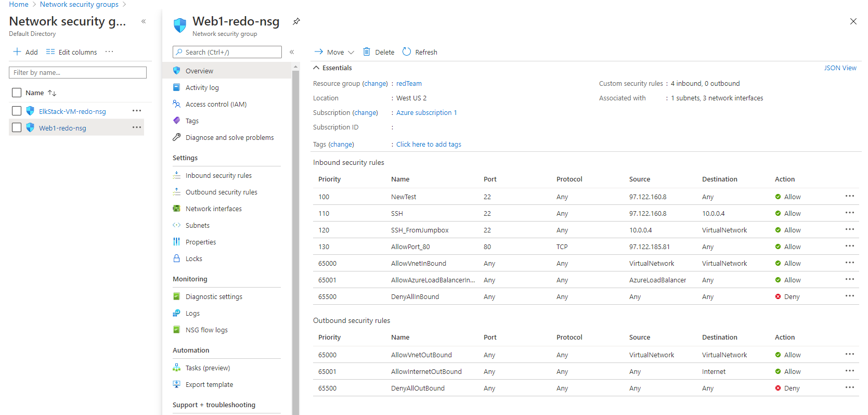Toggle the select-all checkbox next to Name
This screenshot has height=415, width=868.
point(17,93)
